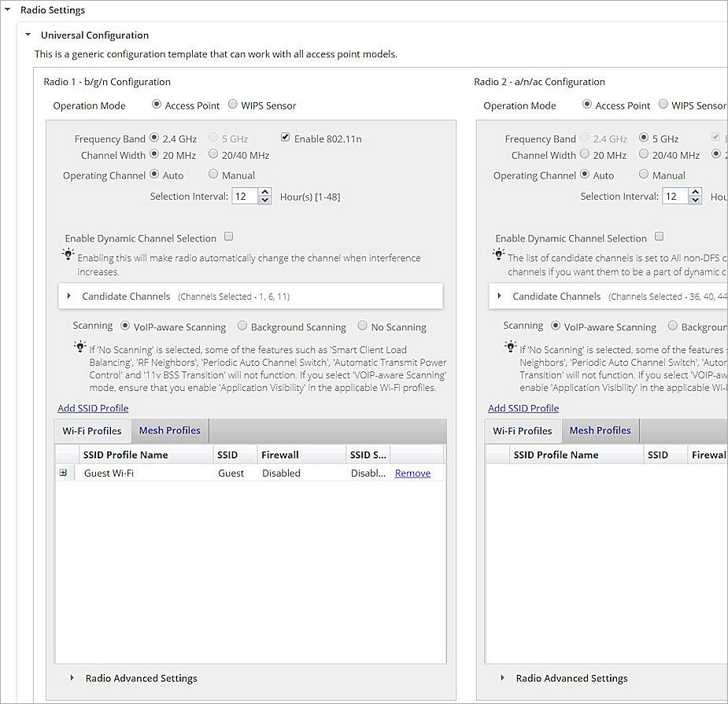
Task: Click lightbulb hint icon under Radio 1 Dynamic Channel Selection
Action: [x=68, y=255]
